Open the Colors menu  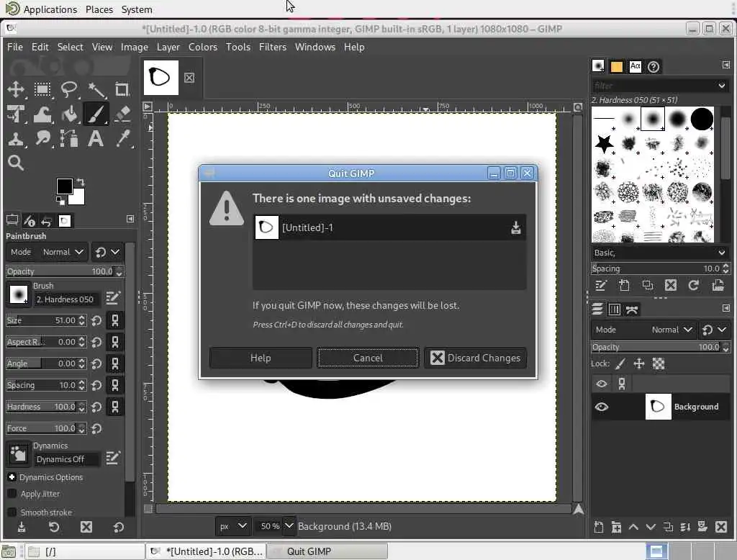(x=202, y=47)
